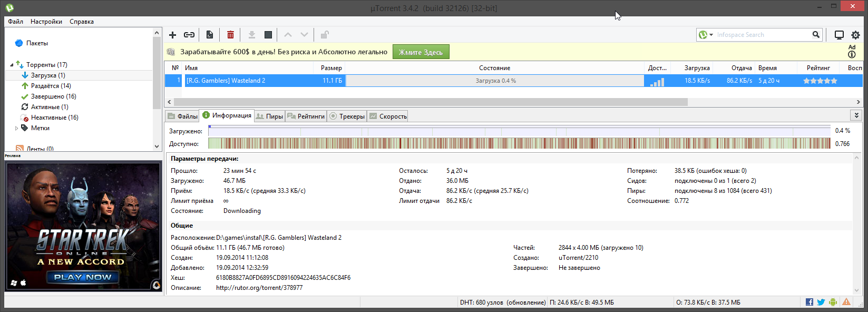Click the red Remove Torrent trash icon
This screenshot has width=868, height=312.
230,35
